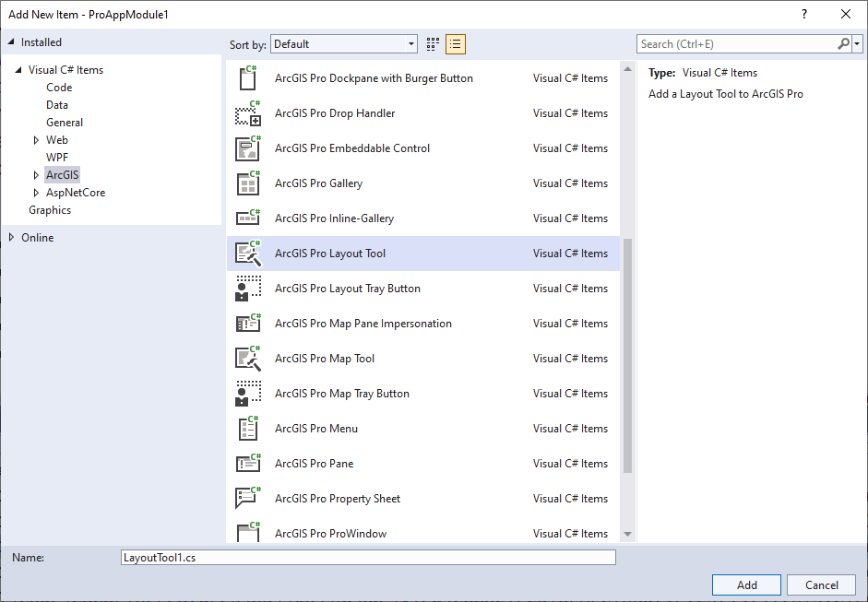This screenshot has height=602, width=868.
Task: Open the search options arrow beside the magnifier
Action: click(857, 43)
